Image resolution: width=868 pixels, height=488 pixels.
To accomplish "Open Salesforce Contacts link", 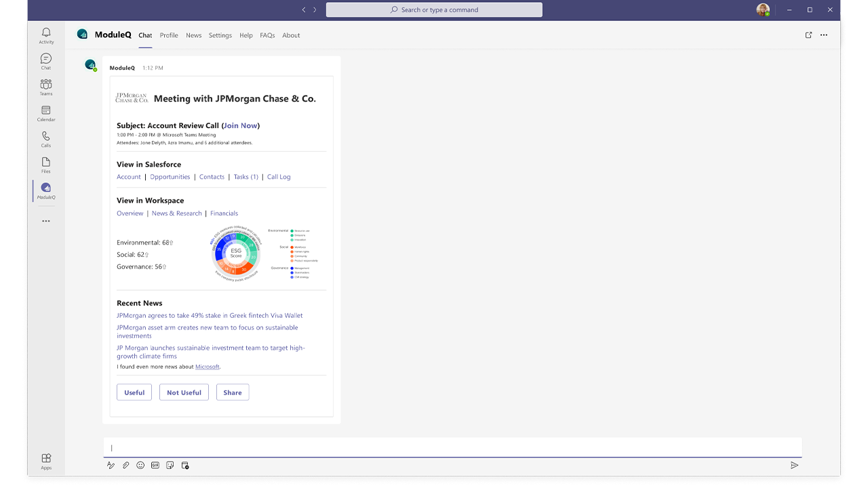I will [212, 177].
